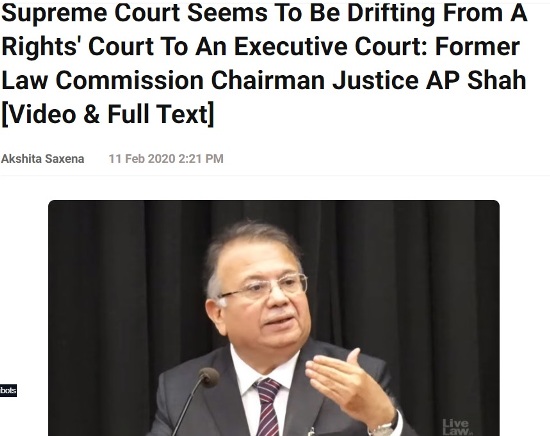The height and width of the screenshot is (436, 550).
Task: Click the headline phrase 'Supreme Court Seems'
Action: point(135,13)
